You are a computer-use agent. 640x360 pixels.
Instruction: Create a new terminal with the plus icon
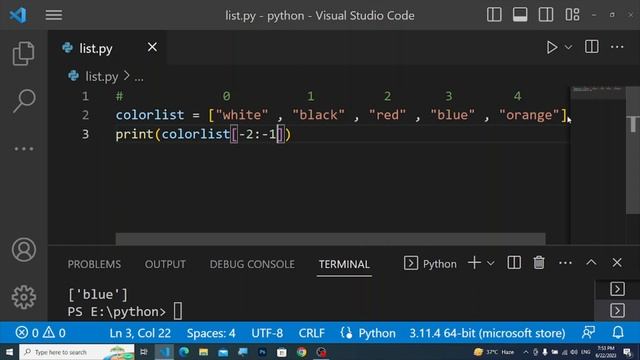474,263
